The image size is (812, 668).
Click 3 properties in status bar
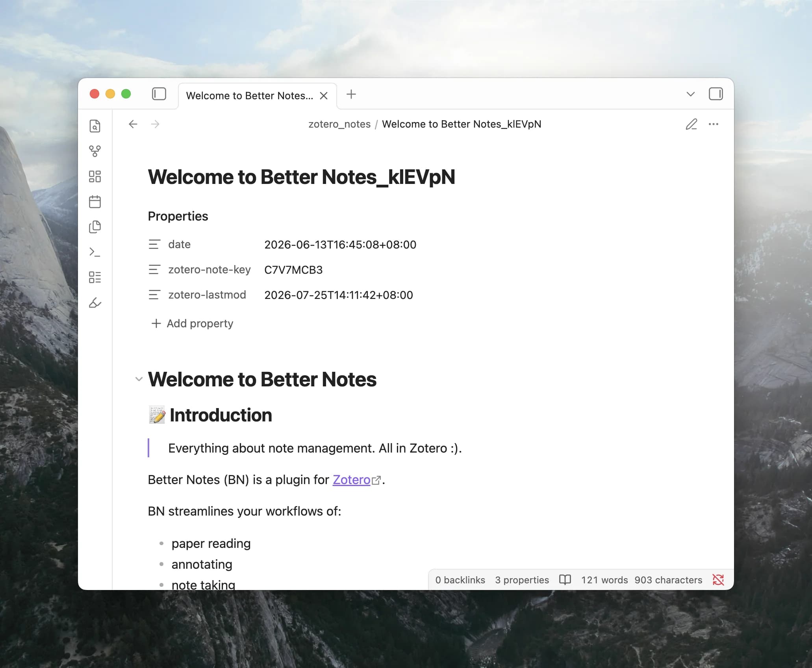click(x=522, y=580)
